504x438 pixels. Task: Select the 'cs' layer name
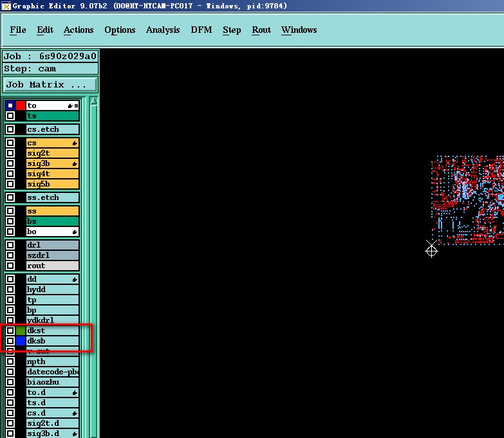pyautogui.click(x=53, y=143)
